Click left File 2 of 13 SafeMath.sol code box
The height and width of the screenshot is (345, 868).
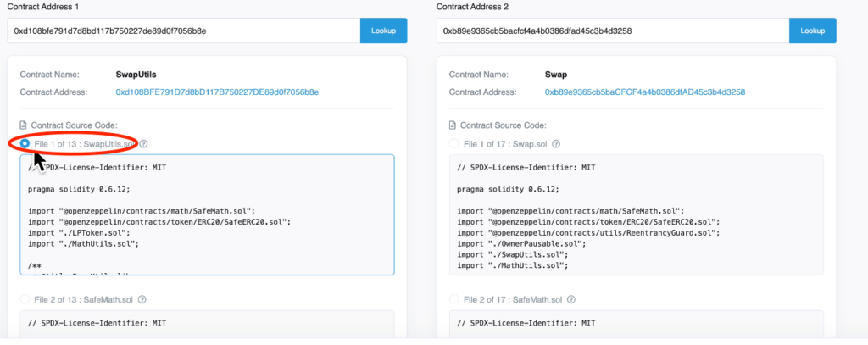[x=207, y=324]
